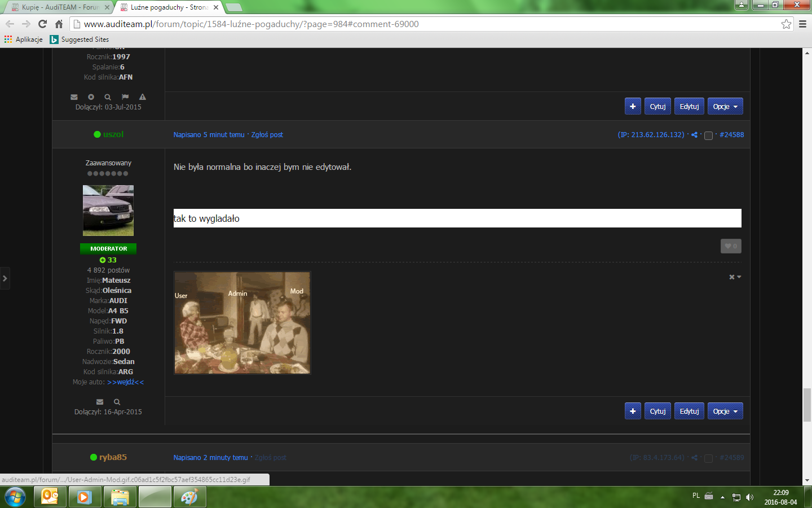812x508 pixels.
Task: Open the Opcje dropdown on the top post
Action: [x=725, y=106]
